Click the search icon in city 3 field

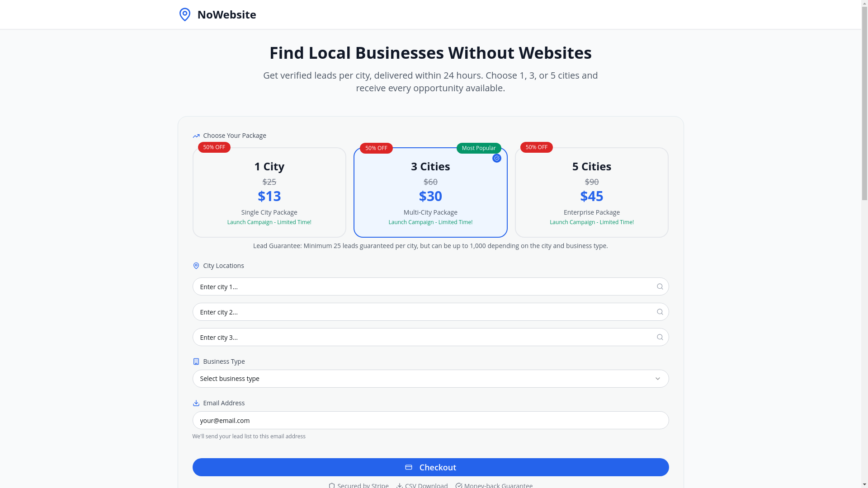coord(660,337)
